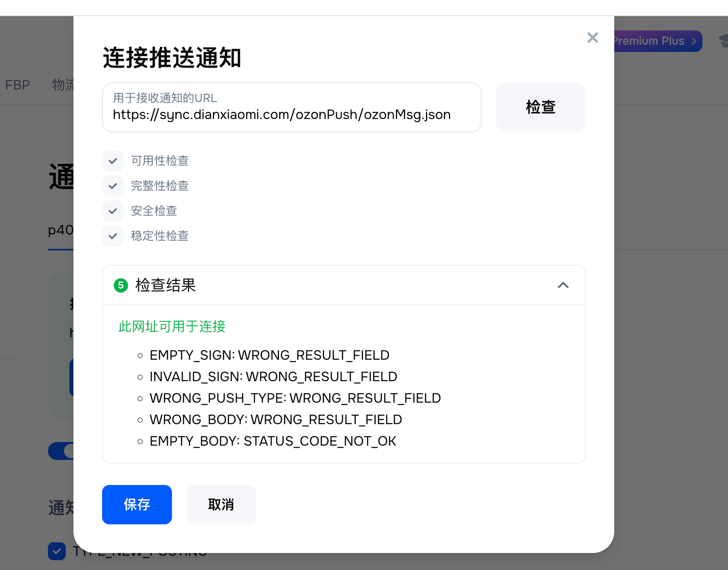Click the 完整性检查 checkmark icon

(x=113, y=186)
